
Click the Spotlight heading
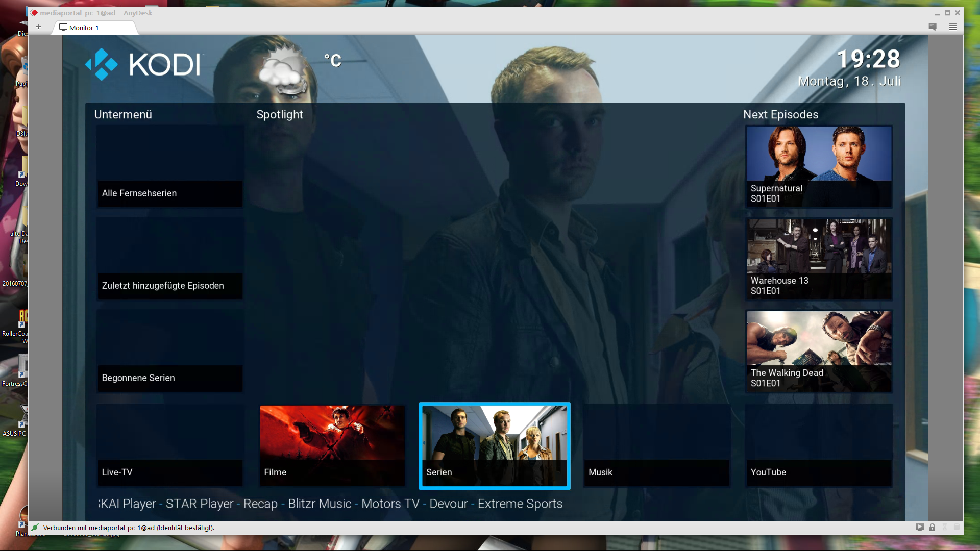280,115
